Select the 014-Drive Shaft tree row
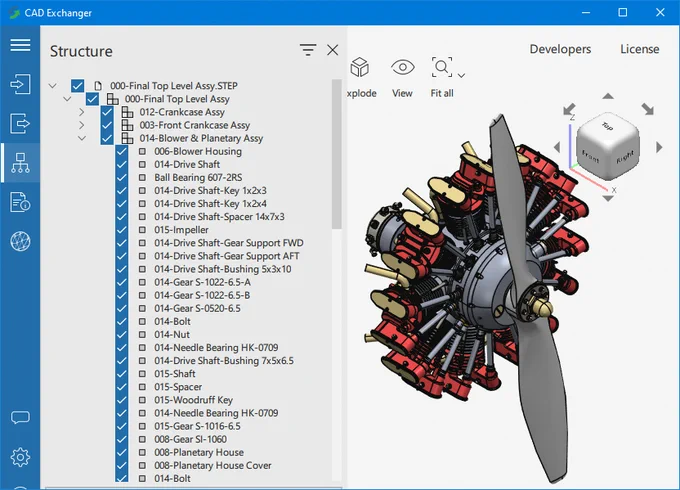The width and height of the screenshot is (680, 490). [x=187, y=164]
